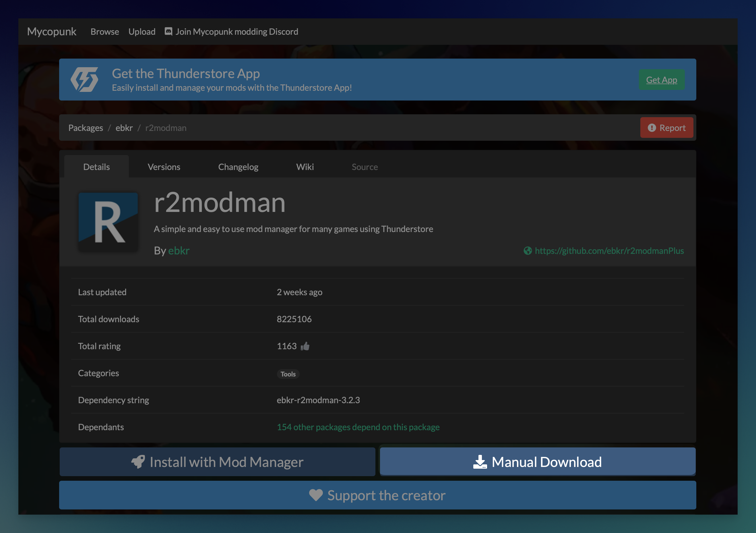Select the Details tab
The width and height of the screenshot is (756, 533).
coord(96,167)
